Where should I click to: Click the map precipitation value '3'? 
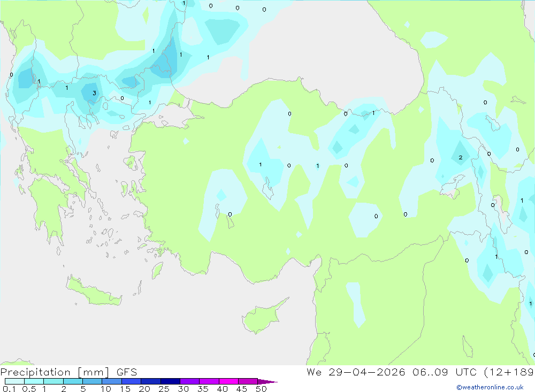click(95, 93)
